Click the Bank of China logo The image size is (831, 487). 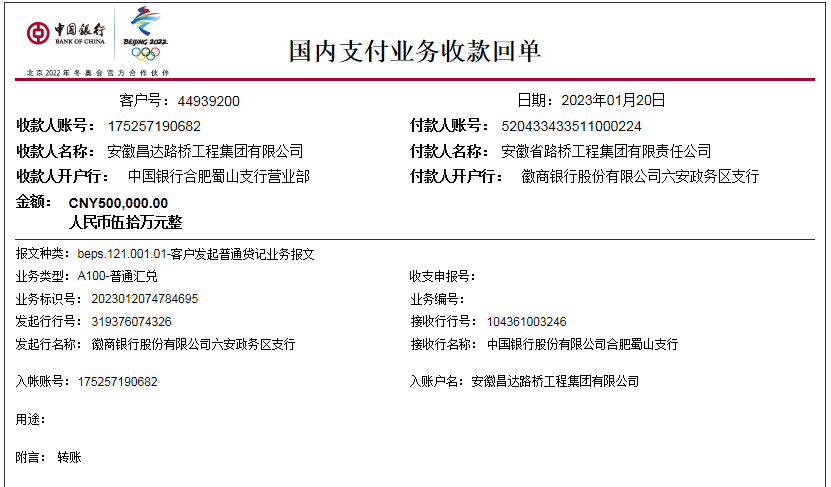66,34
